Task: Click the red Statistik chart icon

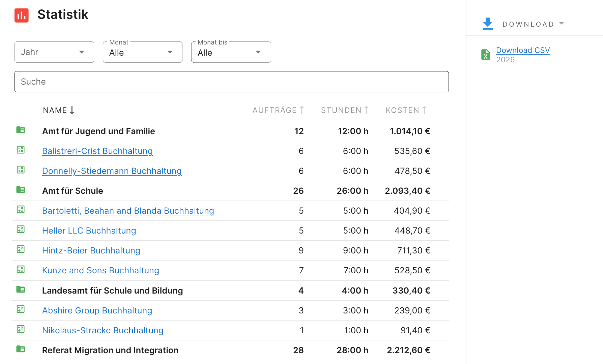Action: tap(22, 15)
